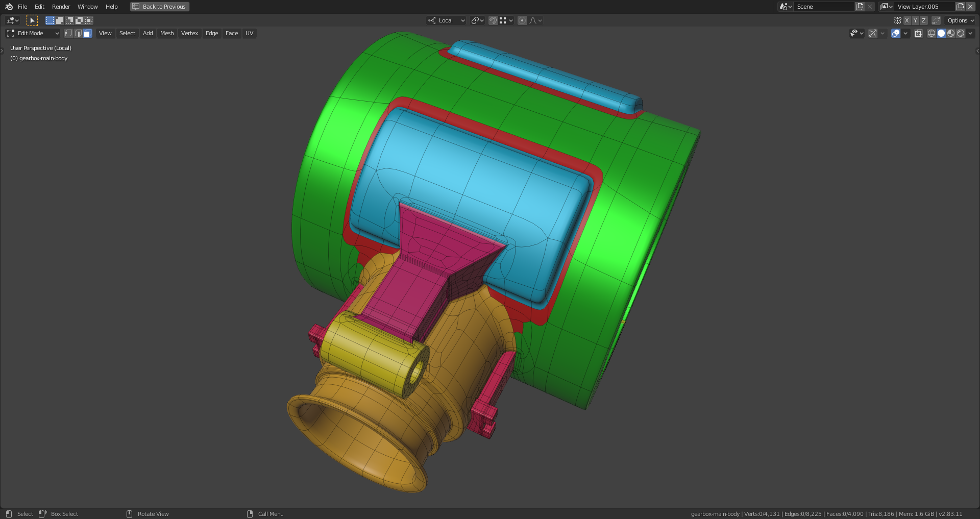Open the scene browse dropdown
The image size is (980, 519).
click(x=786, y=7)
